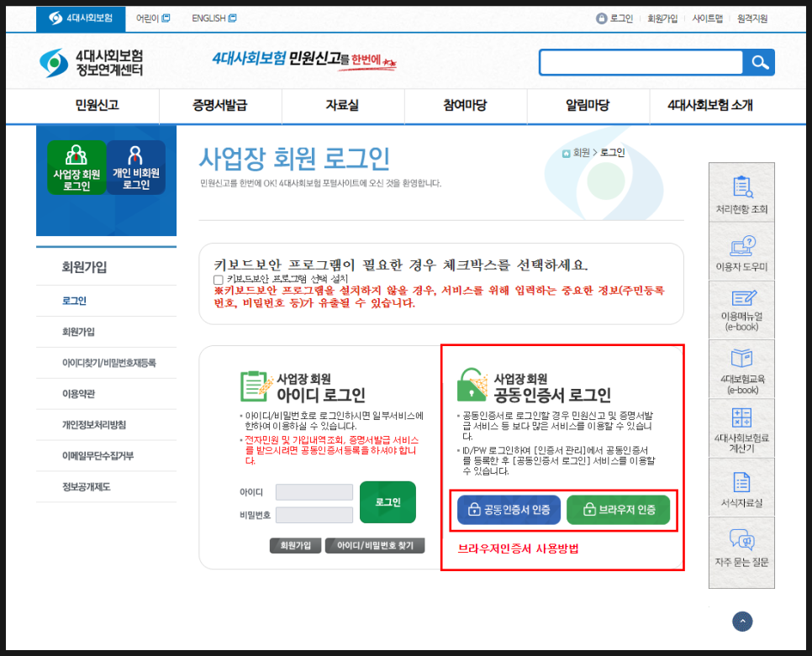
Task: Select the 개인 비회원 로그인 tile
Action: click(136, 168)
